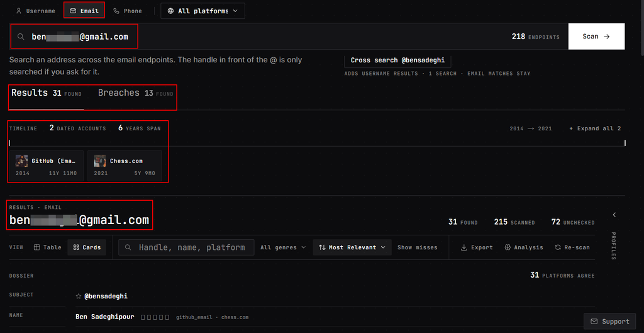Click Cross search @bensadeghi button
Viewport: 644px width, 333px height.
(x=397, y=60)
